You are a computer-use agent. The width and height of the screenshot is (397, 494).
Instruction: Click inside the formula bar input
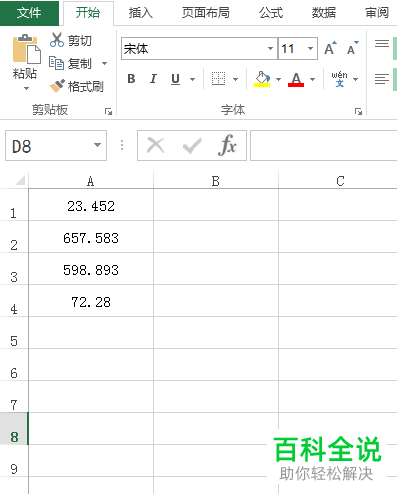(324, 146)
